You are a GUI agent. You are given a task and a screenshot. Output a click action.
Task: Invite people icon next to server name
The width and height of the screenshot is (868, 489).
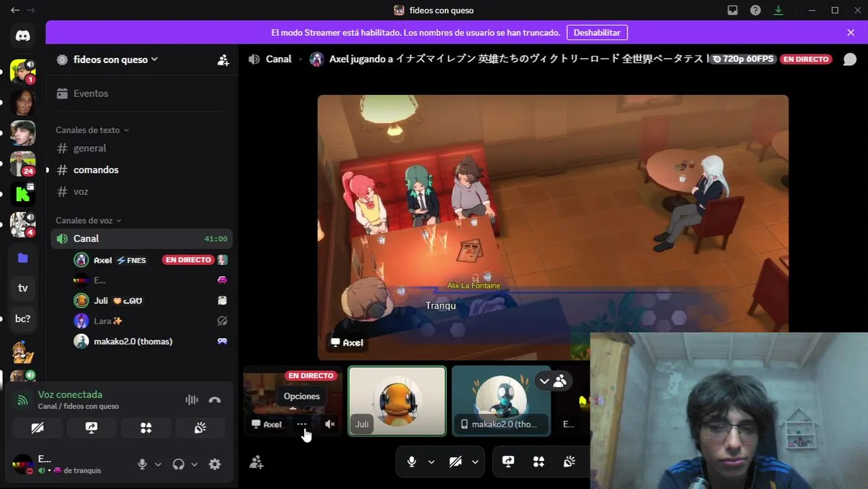coord(223,60)
